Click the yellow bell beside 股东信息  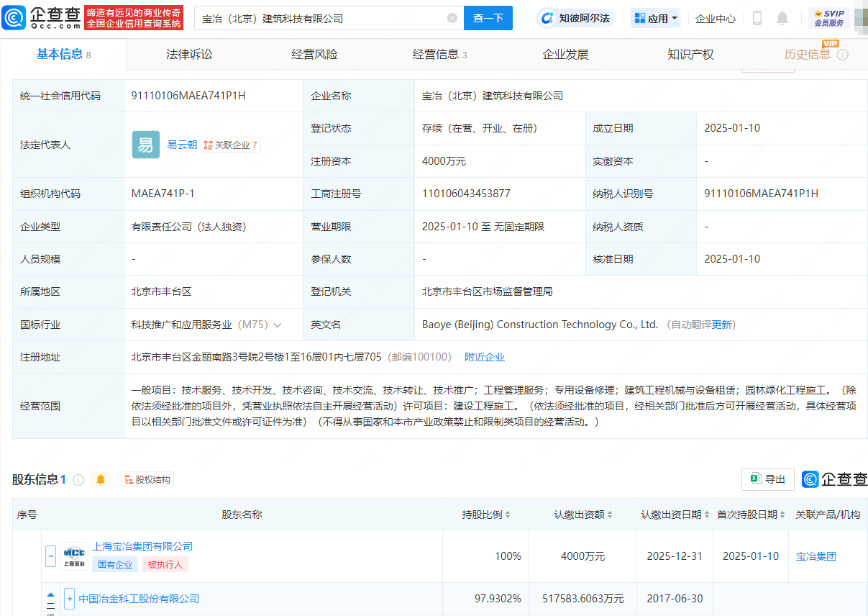[101, 479]
